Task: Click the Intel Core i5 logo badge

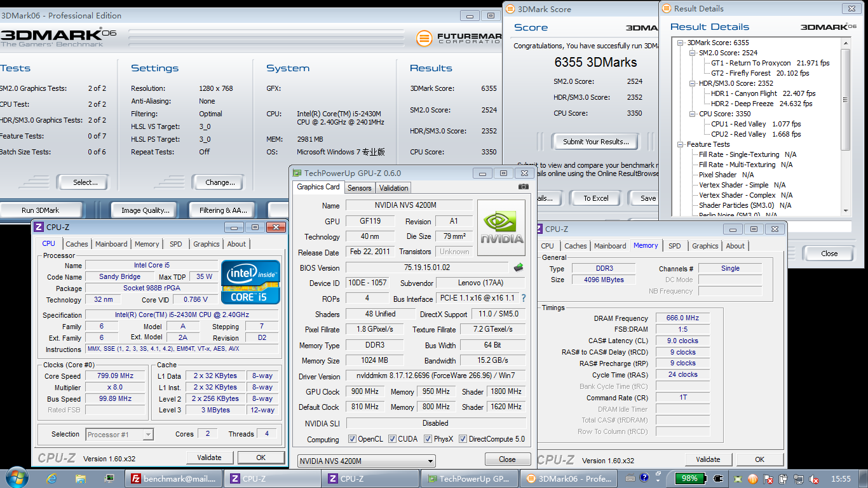Action: [x=250, y=281]
